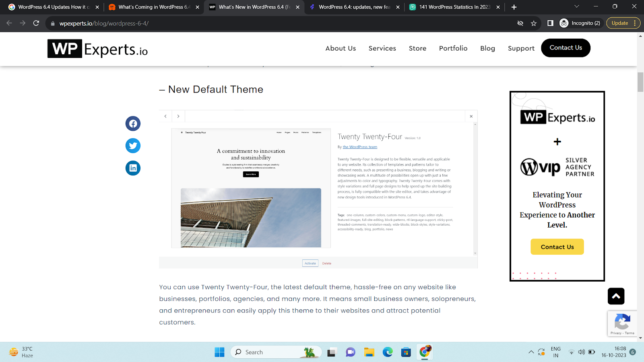Open the clock and date panel

614,352
